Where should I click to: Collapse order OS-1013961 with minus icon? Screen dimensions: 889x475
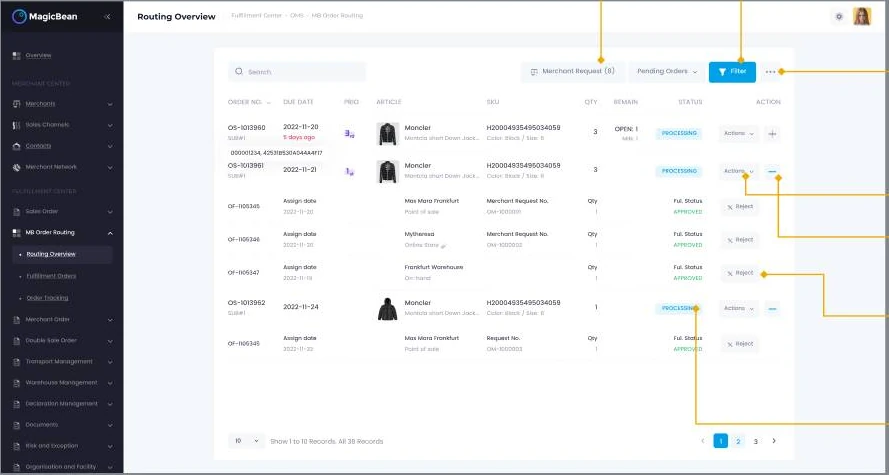772,171
